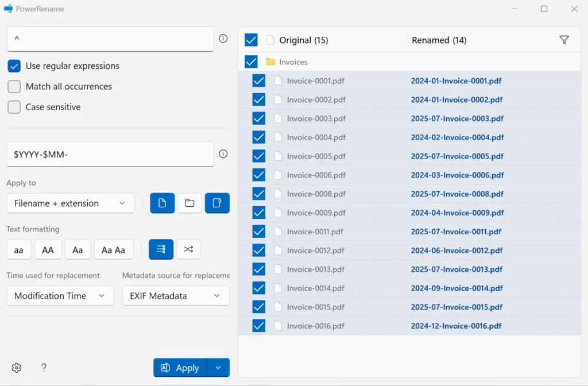Uncheck the Invoice-0005.pdf checkbox
This screenshot has height=386, width=588.
coord(259,156)
